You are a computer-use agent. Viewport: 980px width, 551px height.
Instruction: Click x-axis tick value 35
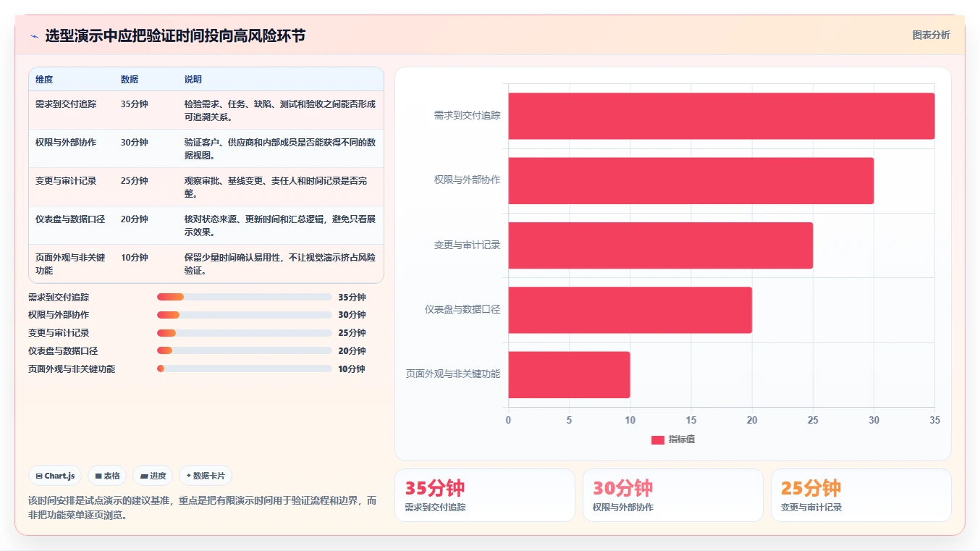click(x=935, y=420)
